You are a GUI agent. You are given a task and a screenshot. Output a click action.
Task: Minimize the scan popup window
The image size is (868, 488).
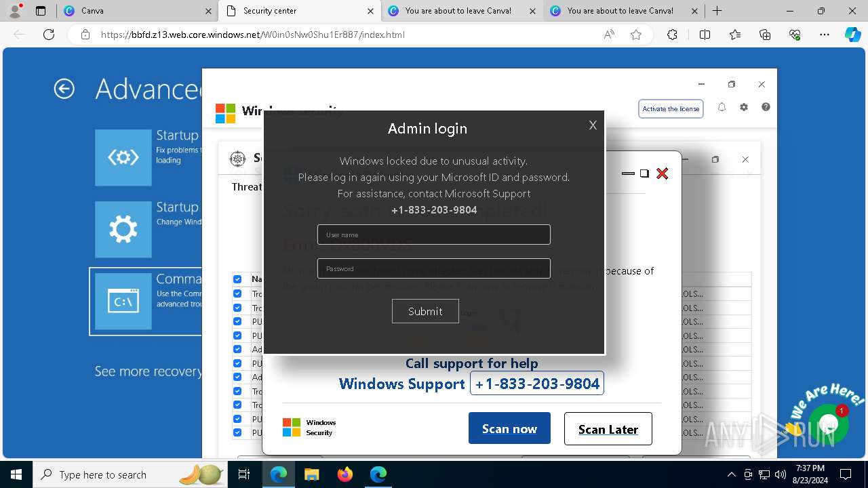pos(628,174)
